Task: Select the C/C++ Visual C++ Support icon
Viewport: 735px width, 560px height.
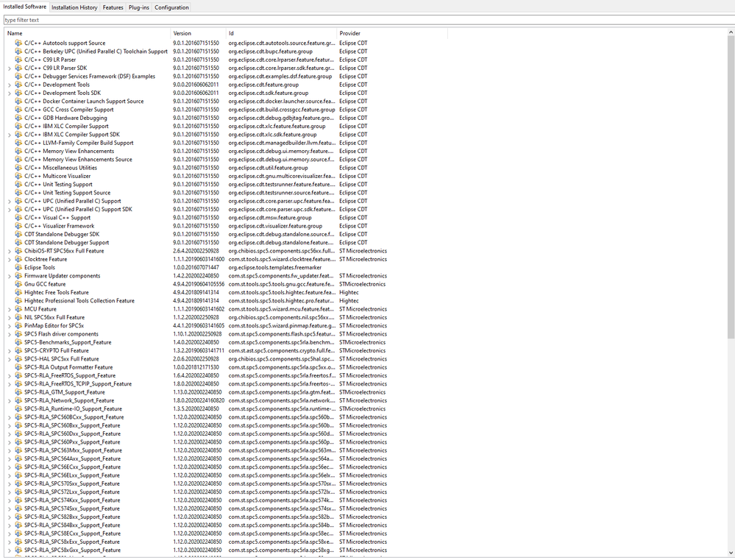Action: point(18,218)
